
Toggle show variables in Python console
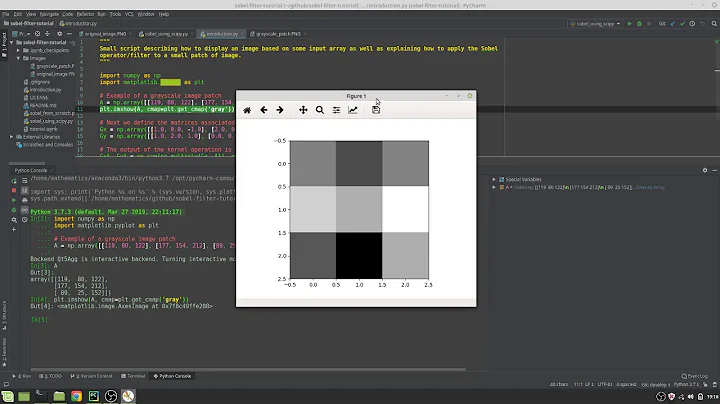[x=25, y=210]
